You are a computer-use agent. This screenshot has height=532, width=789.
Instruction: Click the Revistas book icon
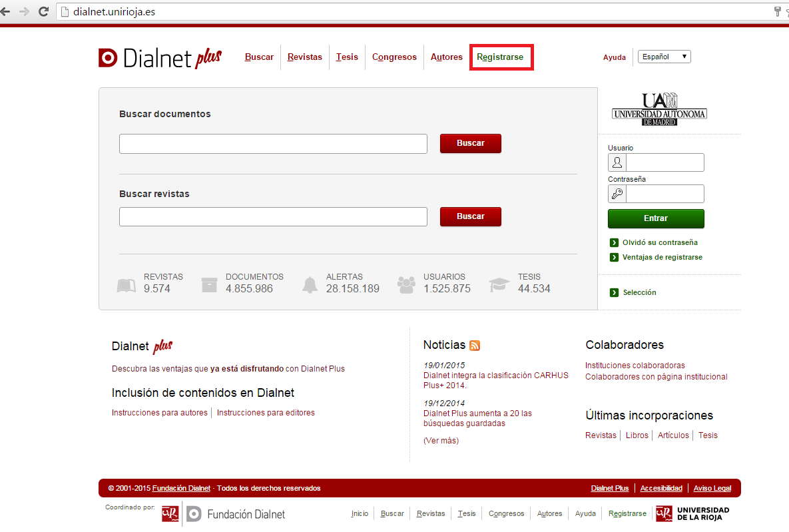pyautogui.click(x=126, y=284)
